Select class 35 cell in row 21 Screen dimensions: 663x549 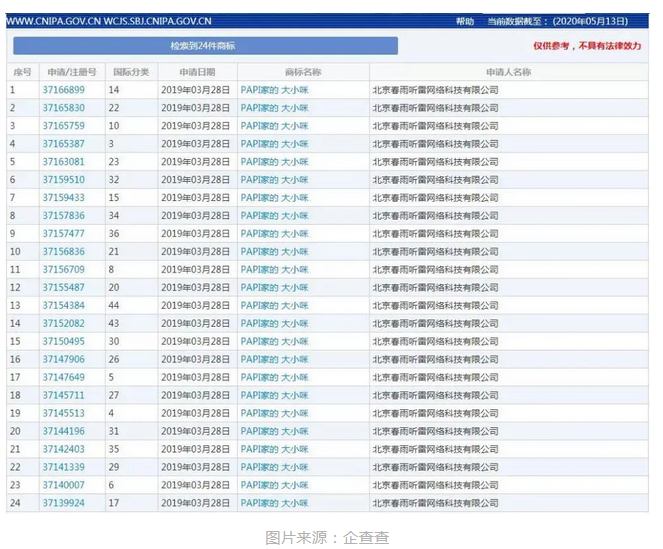(x=131, y=449)
